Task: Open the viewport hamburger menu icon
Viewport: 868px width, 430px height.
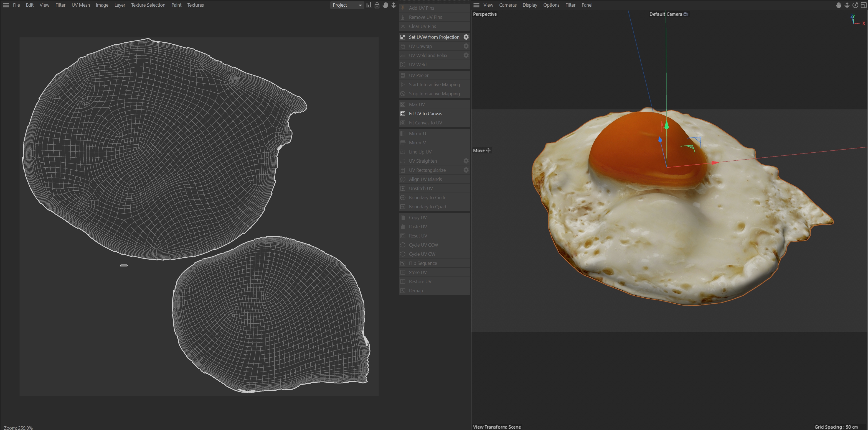Action: click(x=476, y=5)
